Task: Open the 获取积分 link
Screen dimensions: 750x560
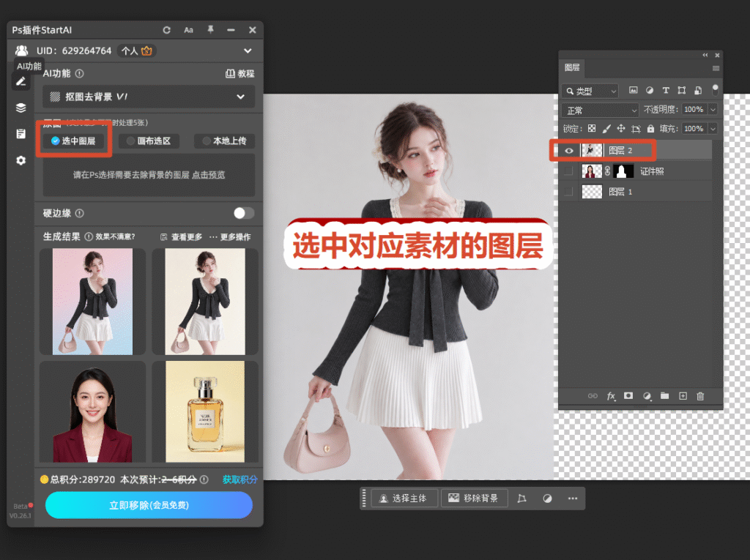Action: [x=240, y=479]
